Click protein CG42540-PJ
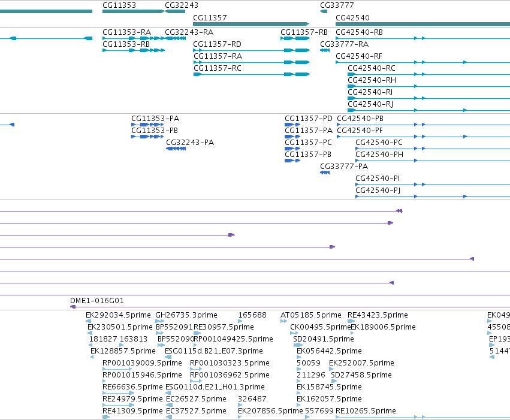510x420 pixels. point(433,197)
